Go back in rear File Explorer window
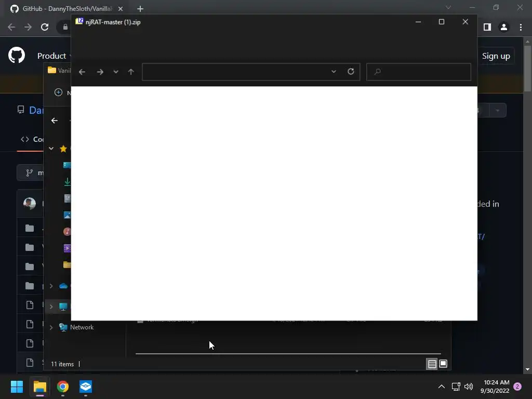The image size is (532, 399). tap(54, 121)
